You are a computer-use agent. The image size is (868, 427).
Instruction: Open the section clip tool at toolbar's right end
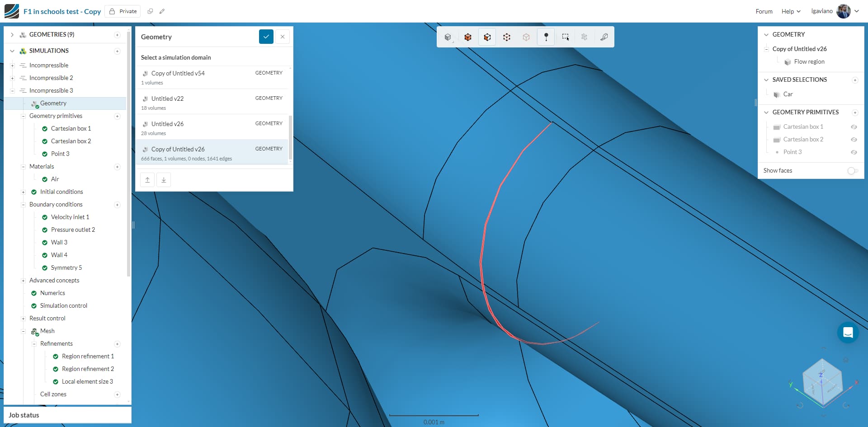tap(604, 37)
